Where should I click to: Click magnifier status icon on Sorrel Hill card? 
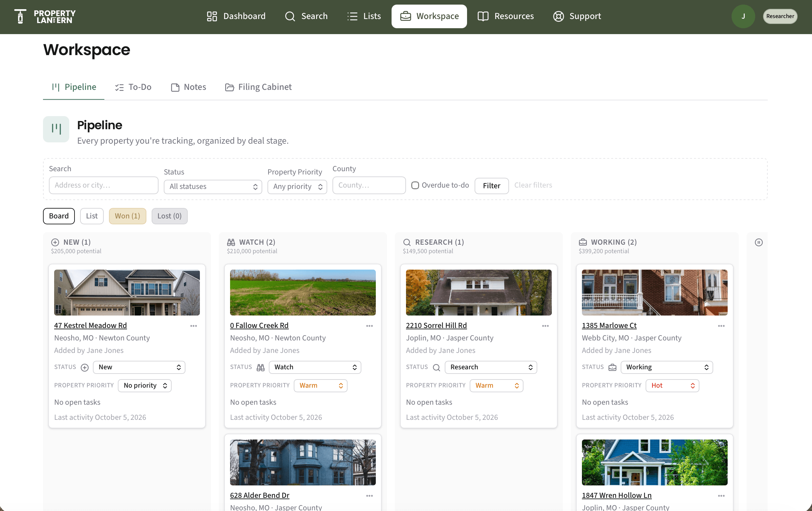[x=437, y=367]
